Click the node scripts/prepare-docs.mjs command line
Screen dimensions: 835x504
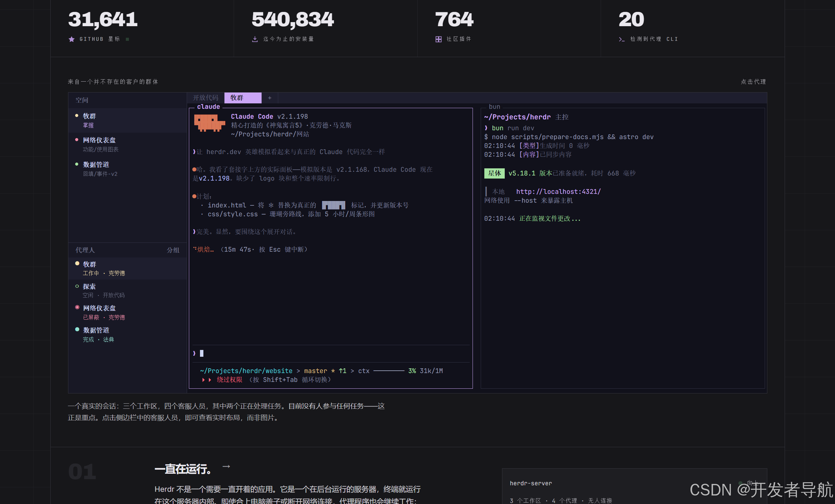coord(569,137)
